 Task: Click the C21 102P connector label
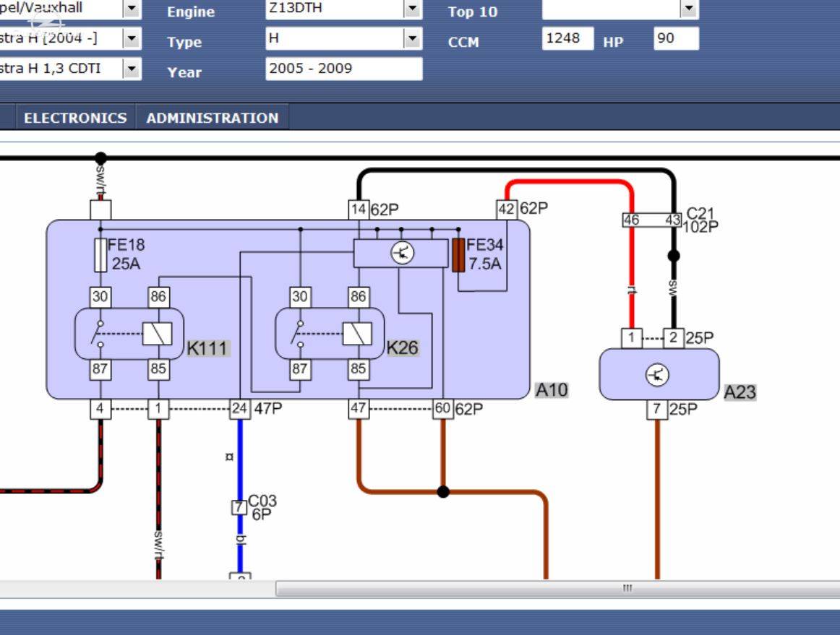tap(700, 220)
